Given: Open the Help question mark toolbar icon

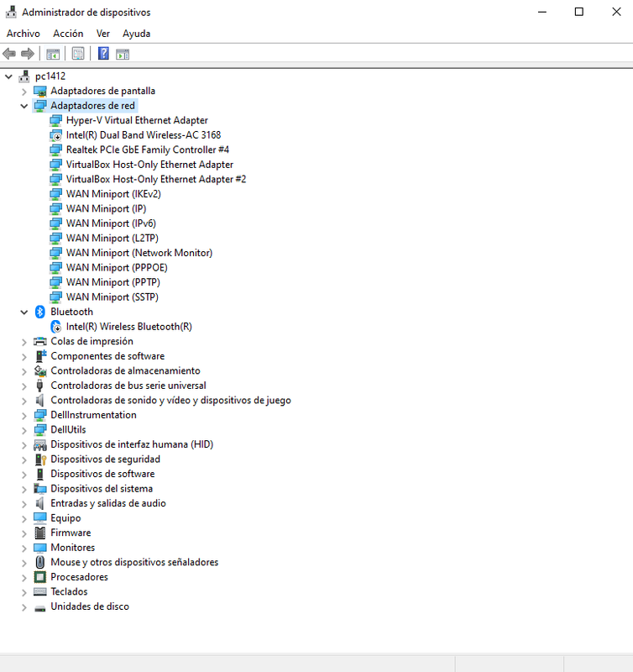Looking at the screenshot, I should point(103,54).
